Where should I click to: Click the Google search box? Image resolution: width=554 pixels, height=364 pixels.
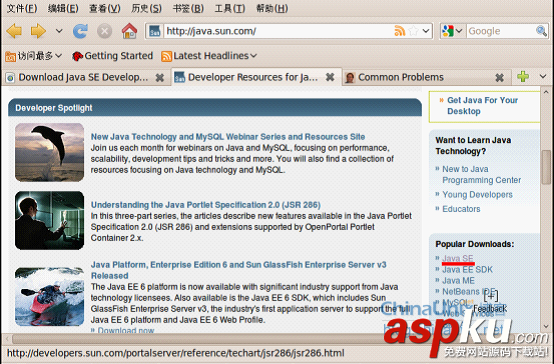501,31
